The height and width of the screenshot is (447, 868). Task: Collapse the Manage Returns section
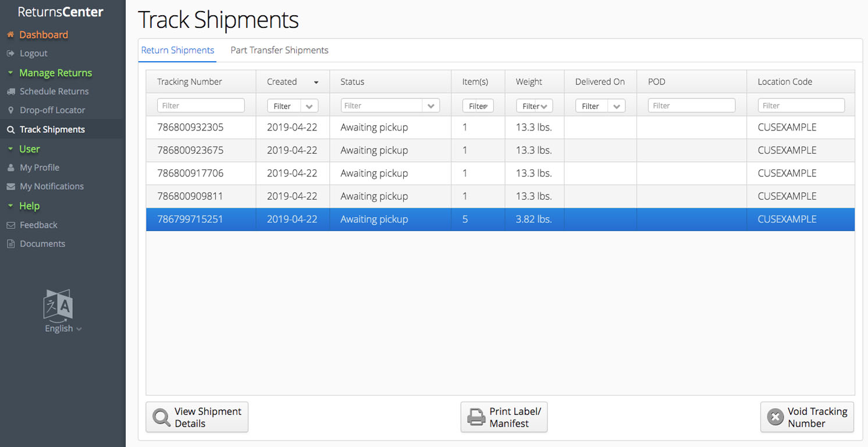(x=10, y=73)
